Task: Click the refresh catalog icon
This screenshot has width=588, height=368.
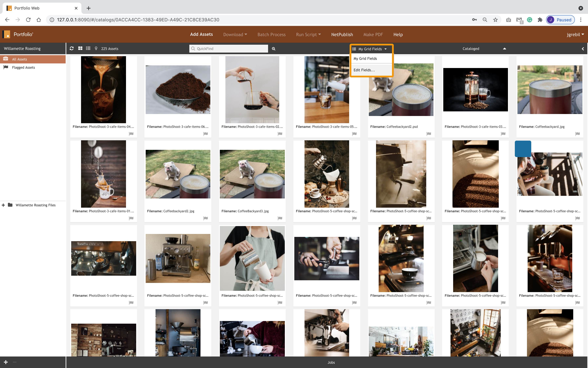Action: pyautogui.click(x=71, y=48)
